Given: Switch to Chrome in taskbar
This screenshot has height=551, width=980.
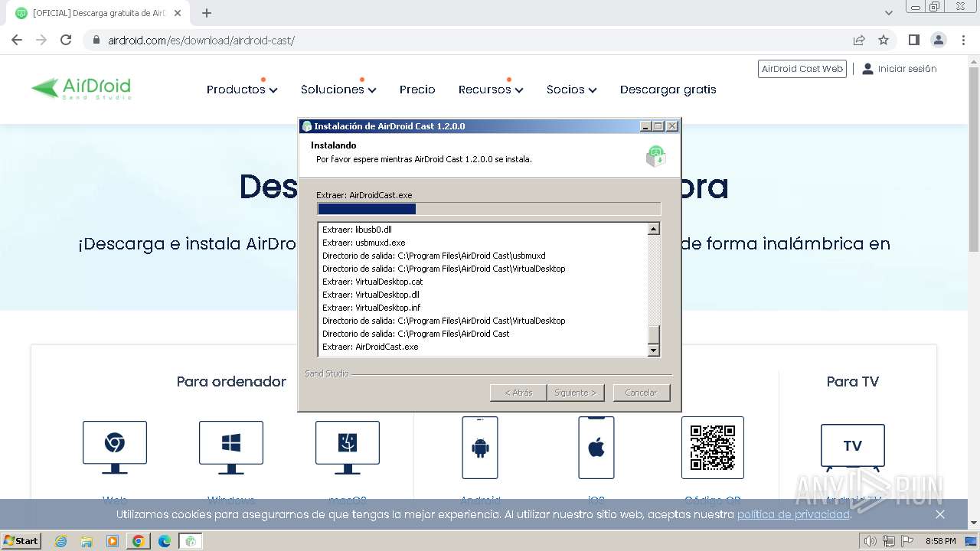Looking at the screenshot, I should (x=139, y=541).
